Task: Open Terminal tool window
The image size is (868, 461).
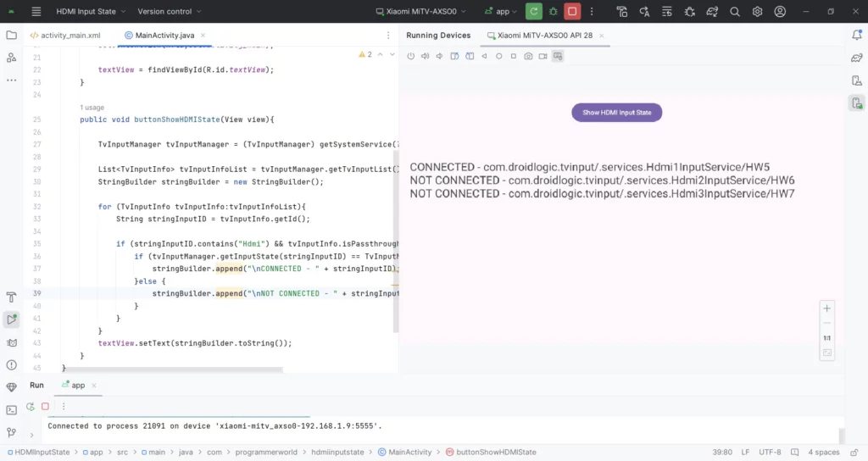Action: [x=11, y=410]
